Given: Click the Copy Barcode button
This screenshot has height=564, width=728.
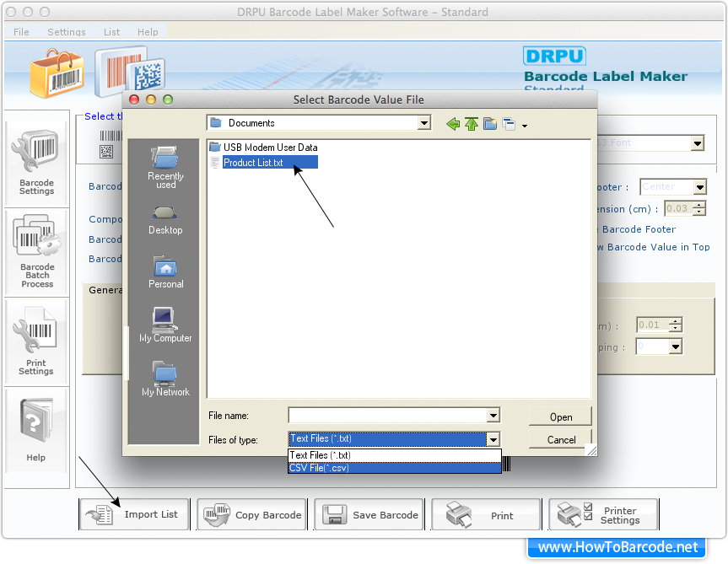Looking at the screenshot, I should point(251,514).
